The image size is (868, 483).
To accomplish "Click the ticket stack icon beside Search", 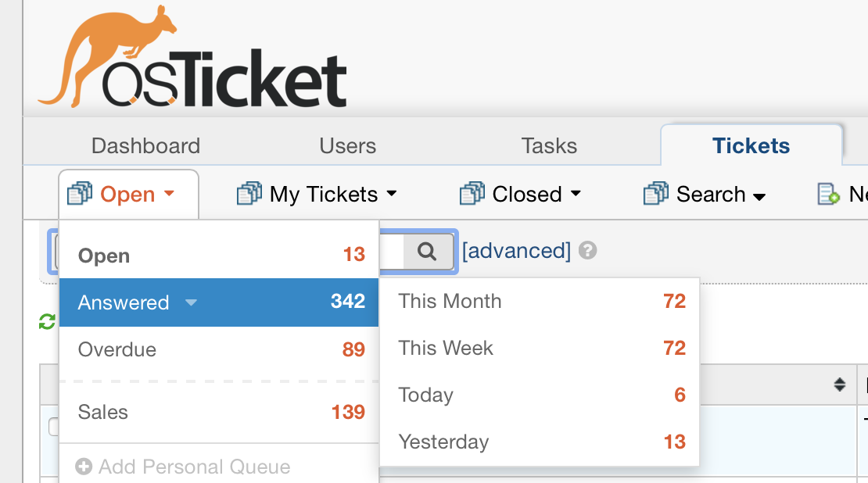I will pyautogui.click(x=655, y=193).
